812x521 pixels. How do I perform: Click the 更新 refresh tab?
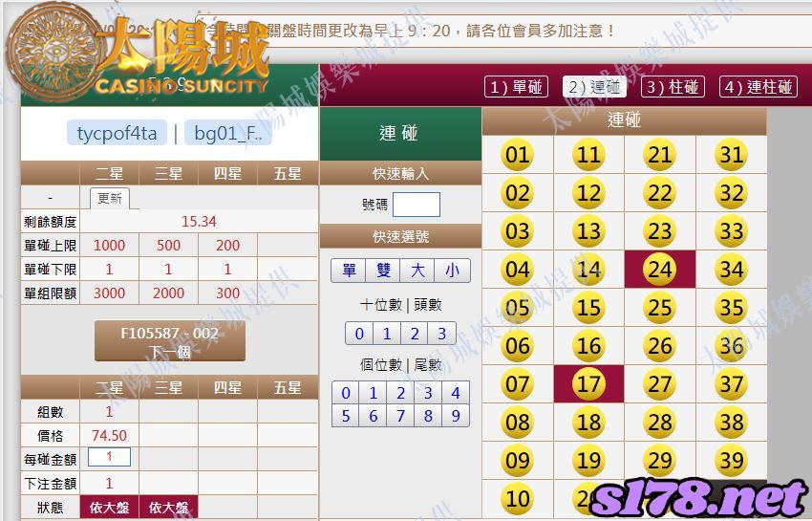[x=110, y=199]
